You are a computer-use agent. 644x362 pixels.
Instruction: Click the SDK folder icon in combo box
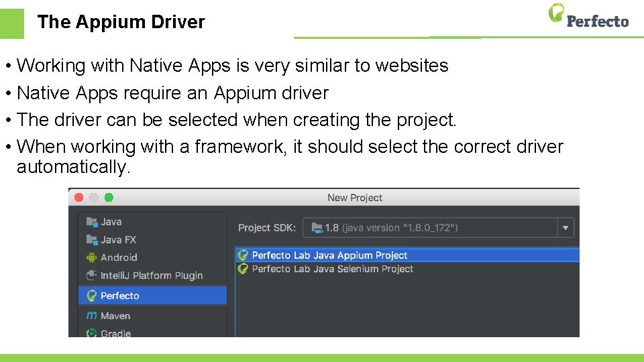pyautogui.click(x=317, y=228)
